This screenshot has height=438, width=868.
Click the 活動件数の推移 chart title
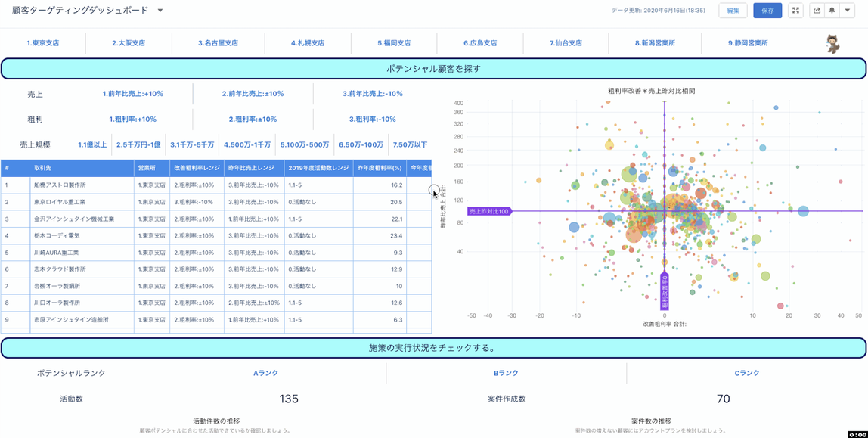coord(216,421)
